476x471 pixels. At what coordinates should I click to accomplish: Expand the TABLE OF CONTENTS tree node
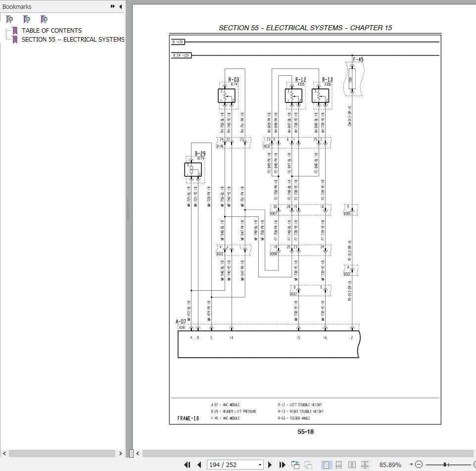point(7,30)
